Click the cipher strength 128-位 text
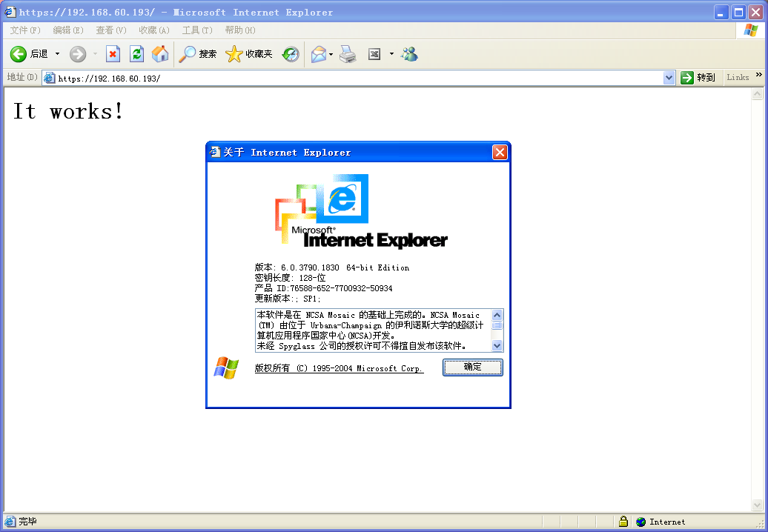 [313, 278]
